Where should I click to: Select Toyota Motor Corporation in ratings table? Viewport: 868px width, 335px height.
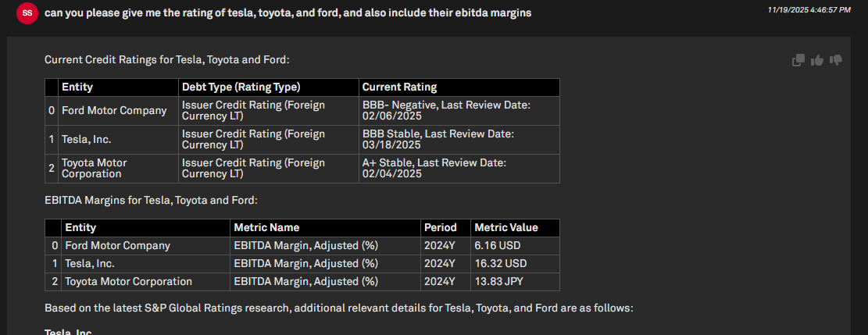click(95, 168)
